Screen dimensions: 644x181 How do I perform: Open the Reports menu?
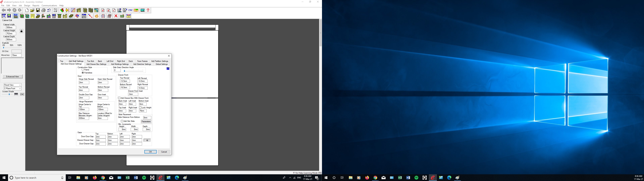pos(36,6)
